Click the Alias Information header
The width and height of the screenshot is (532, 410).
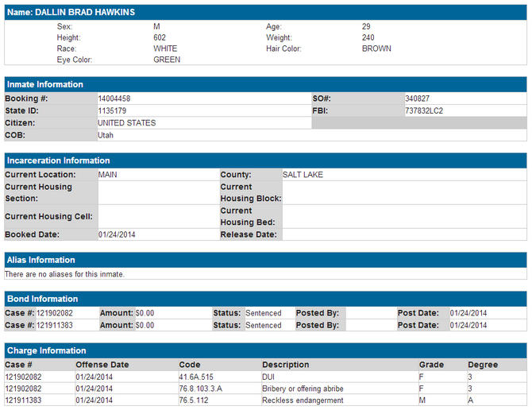click(266, 260)
